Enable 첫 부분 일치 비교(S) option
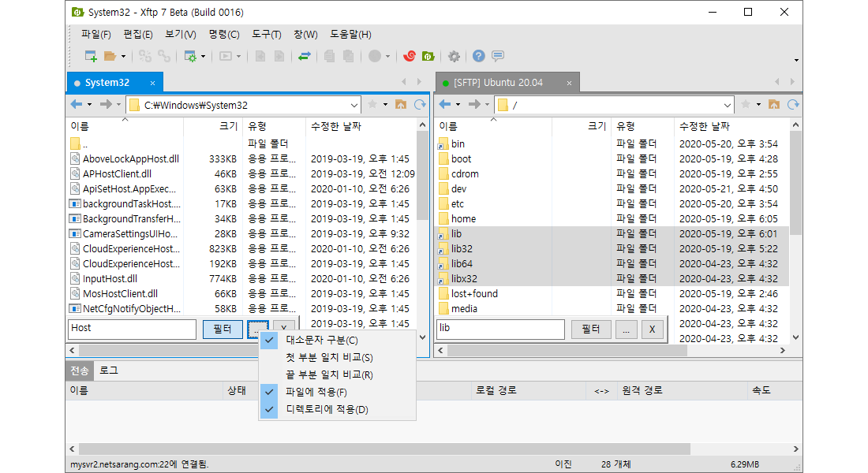Screen dimensions: 868x473 click(337, 357)
